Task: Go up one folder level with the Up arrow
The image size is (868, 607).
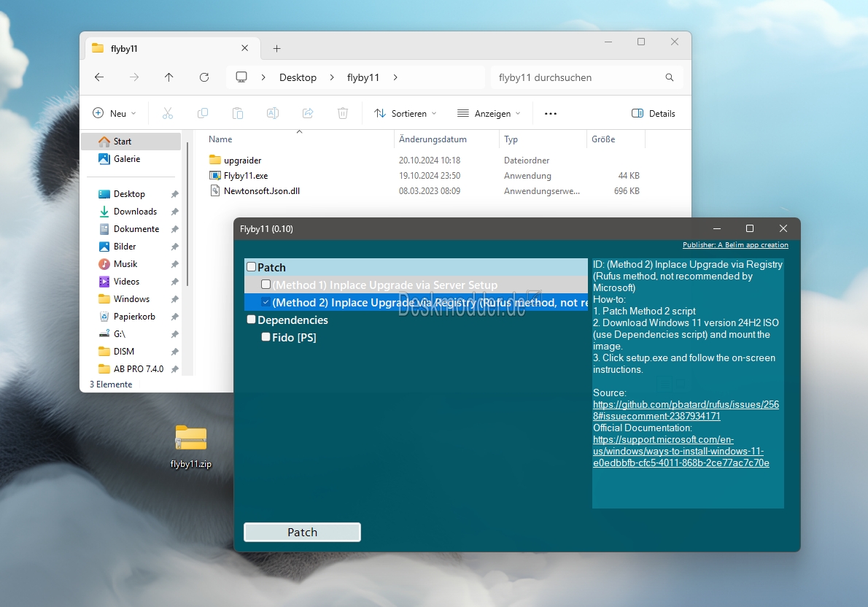Action: click(168, 77)
